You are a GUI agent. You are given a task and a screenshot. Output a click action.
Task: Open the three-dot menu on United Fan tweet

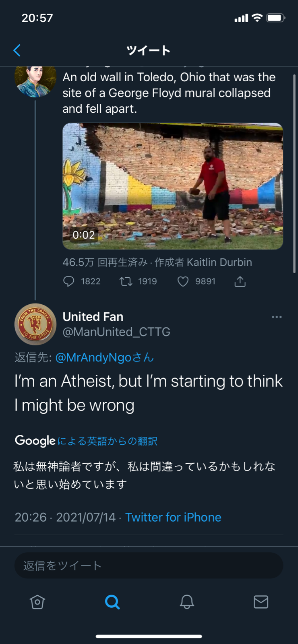tap(277, 317)
